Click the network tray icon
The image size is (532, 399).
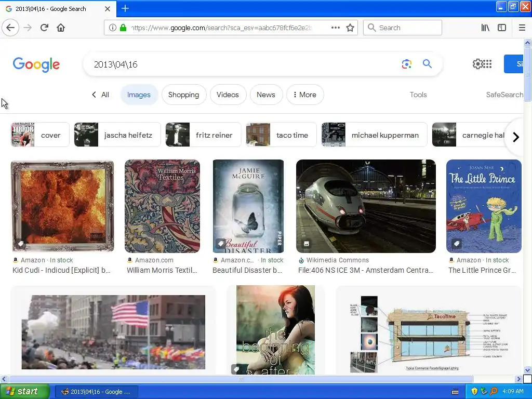point(484,391)
